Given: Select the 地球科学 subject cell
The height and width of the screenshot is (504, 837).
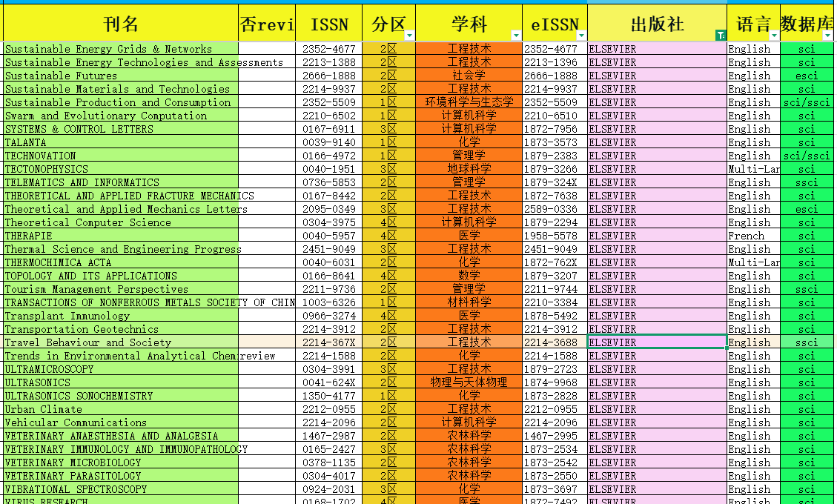Looking at the screenshot, I should coord(469,169).
